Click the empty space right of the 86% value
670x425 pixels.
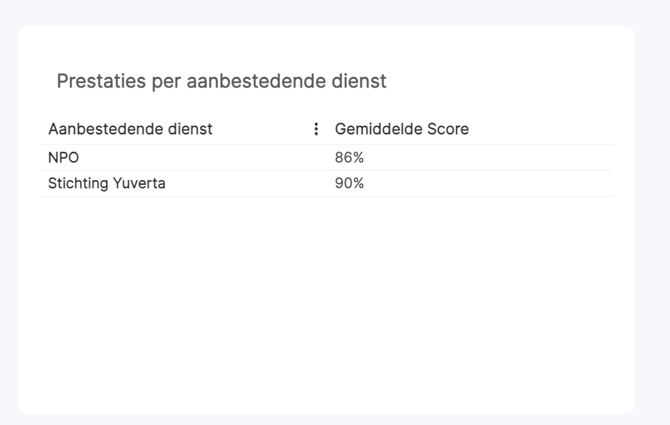click(488, 158)
